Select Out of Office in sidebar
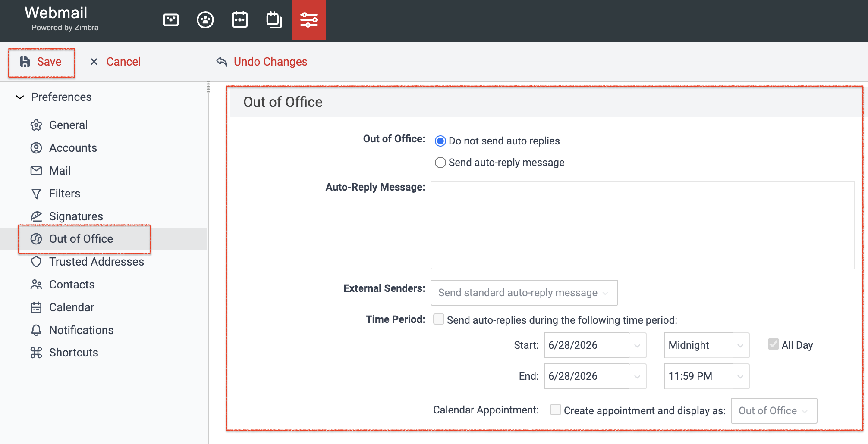Image resolution: width=868 pixels, height=444 pixels. (81, 239)
